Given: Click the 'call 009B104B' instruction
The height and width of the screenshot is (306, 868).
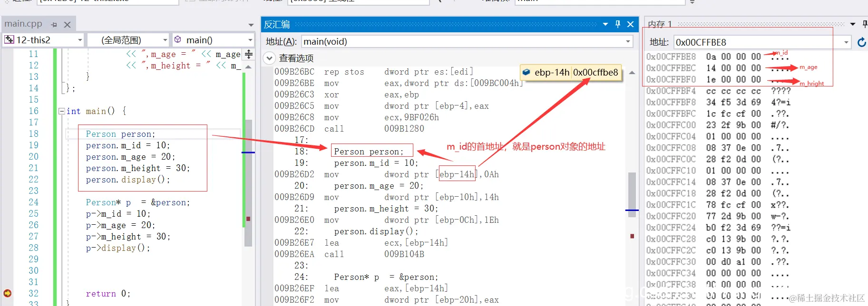Looking at the screenshot, I should (x=374, y=254).
